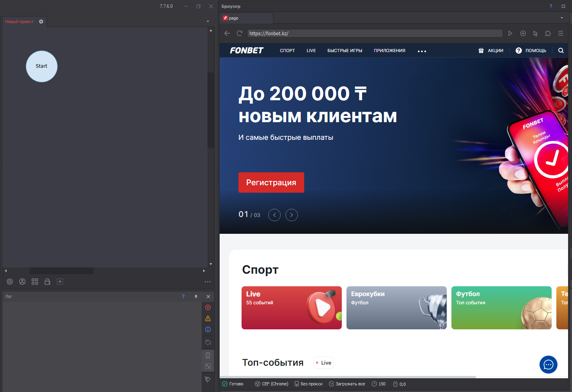Viewport: 572px width, 392px height.
Task: Toggle the Загружать все content setting
Action: click(347, 384)
